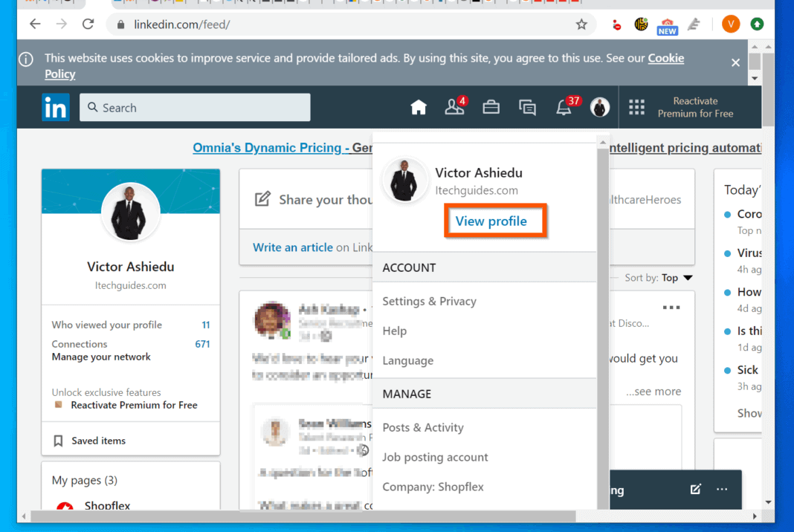Open Posts & Activity

pos(423,428)
